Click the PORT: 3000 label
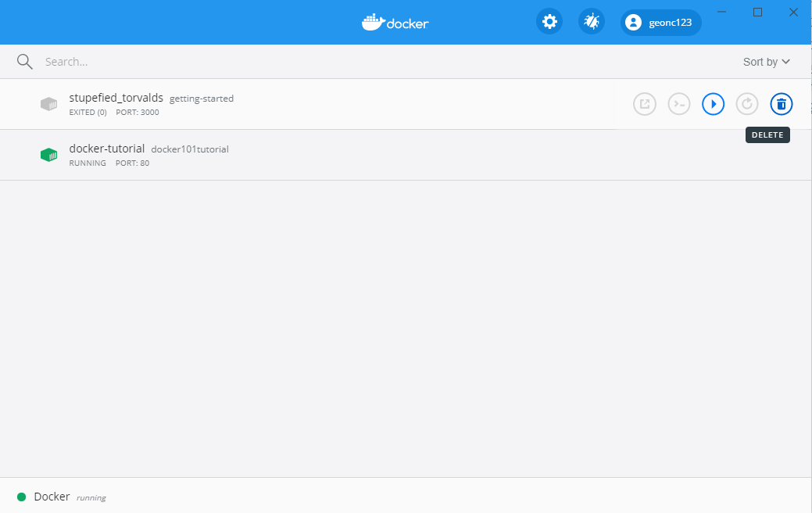The width and height of the screenshot is (812, 513). point(138,113)
